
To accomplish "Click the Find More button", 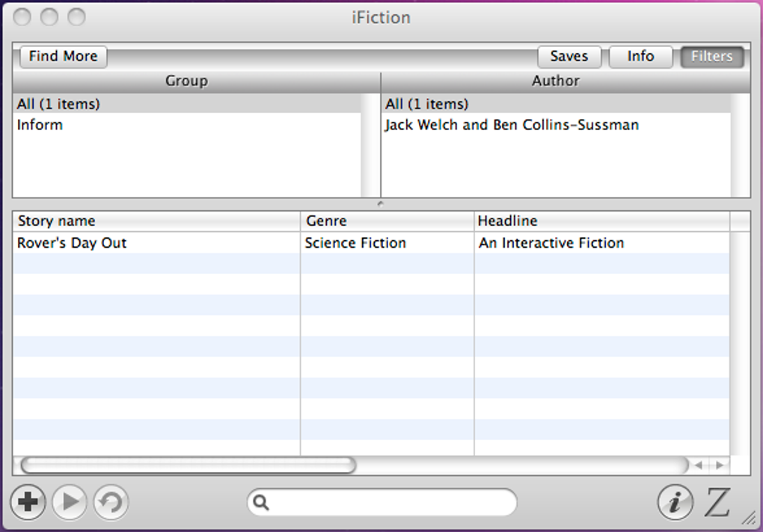I will click(64, 56).
